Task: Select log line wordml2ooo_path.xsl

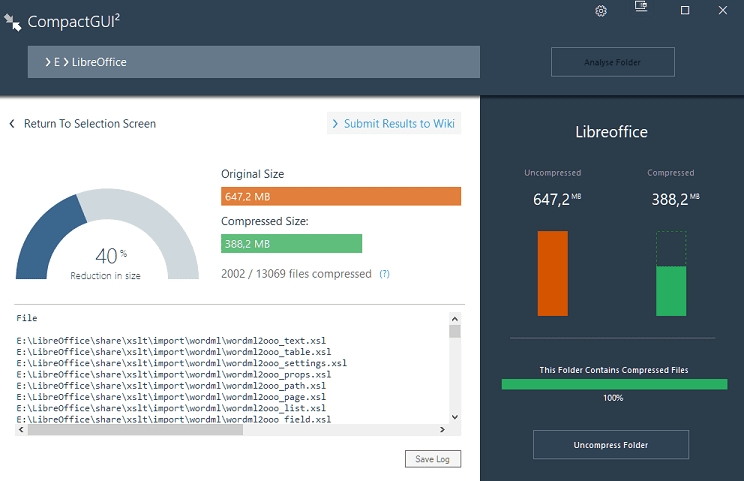Action: [x=171, y=386]
